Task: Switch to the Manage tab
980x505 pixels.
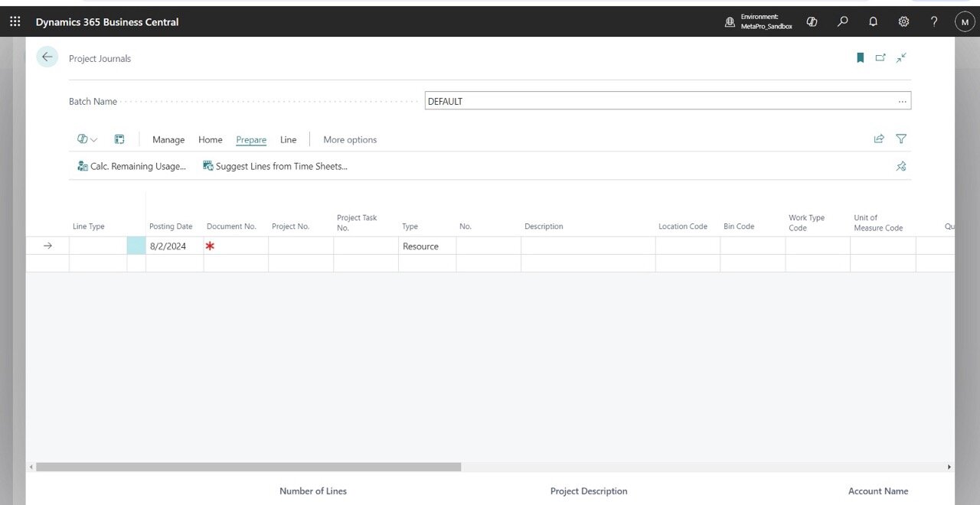Action: pos(168,139)
